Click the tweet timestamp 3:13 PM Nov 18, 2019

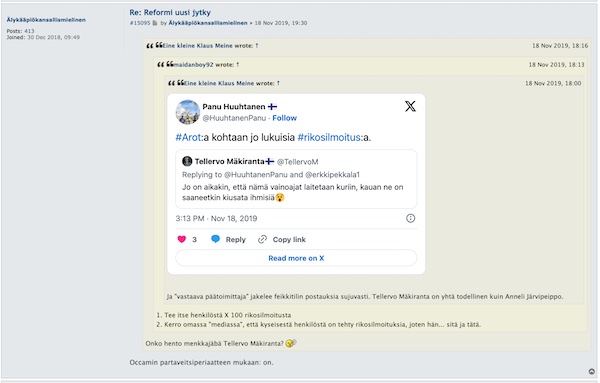point(216,218)
